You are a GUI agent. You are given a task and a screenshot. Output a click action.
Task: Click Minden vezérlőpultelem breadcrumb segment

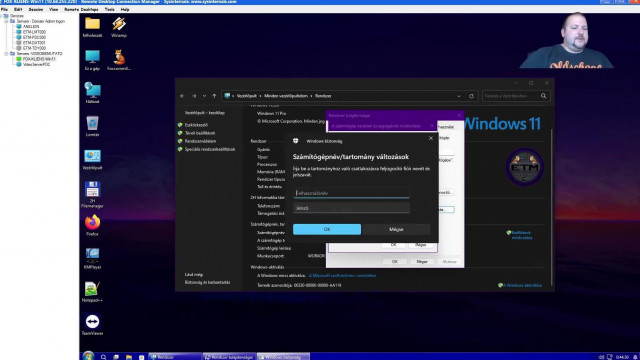click(286, 96)
